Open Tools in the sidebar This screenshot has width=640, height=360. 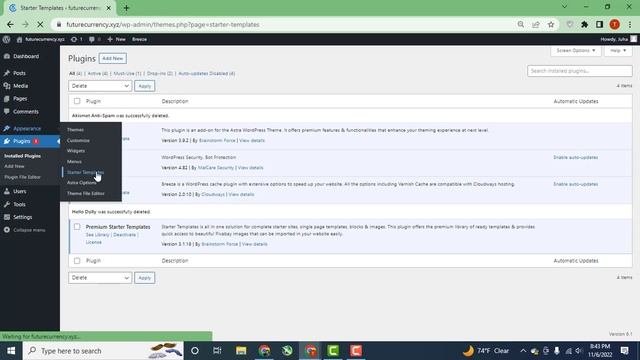[x=19, y=204]
